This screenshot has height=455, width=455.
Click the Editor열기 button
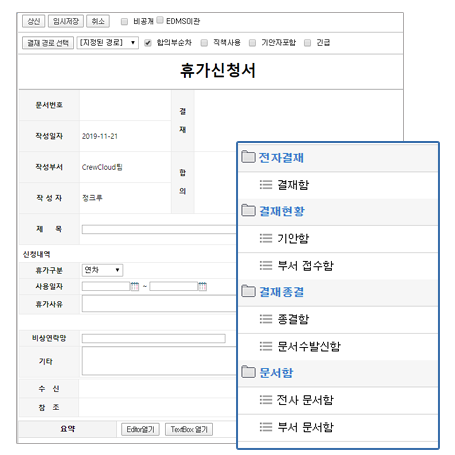[140, 429]
